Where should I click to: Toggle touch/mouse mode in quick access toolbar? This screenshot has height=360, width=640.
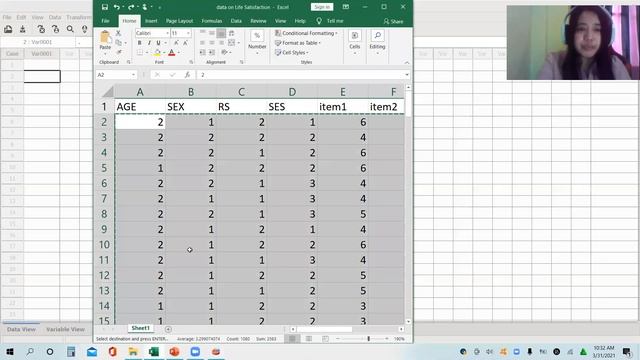144,7
